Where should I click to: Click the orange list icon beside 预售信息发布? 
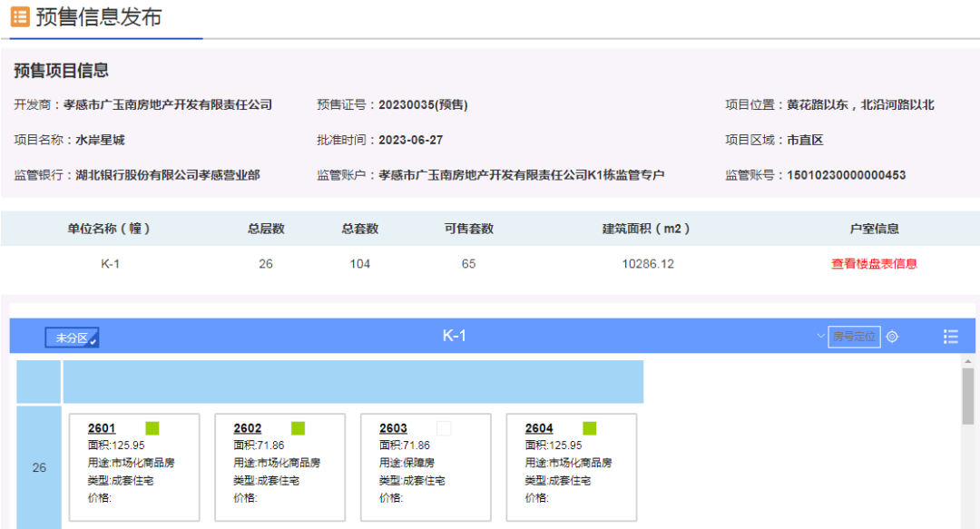click(x=20, y=17)
